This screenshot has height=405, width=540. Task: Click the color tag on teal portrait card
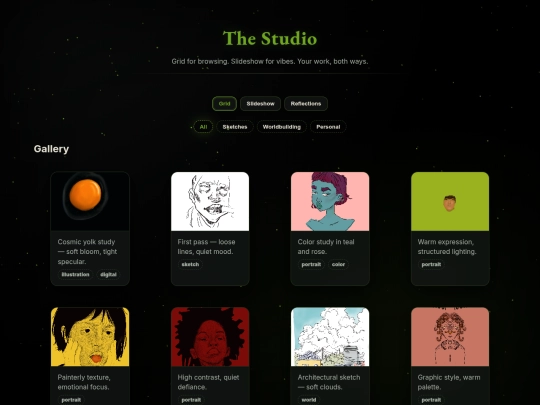[x=338, y=264]
